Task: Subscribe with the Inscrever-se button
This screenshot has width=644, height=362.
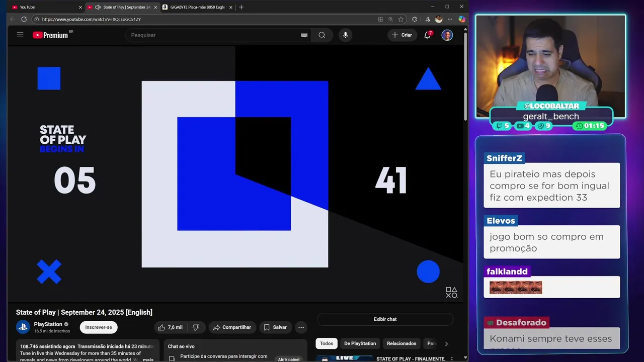Action: coord(99,327)
